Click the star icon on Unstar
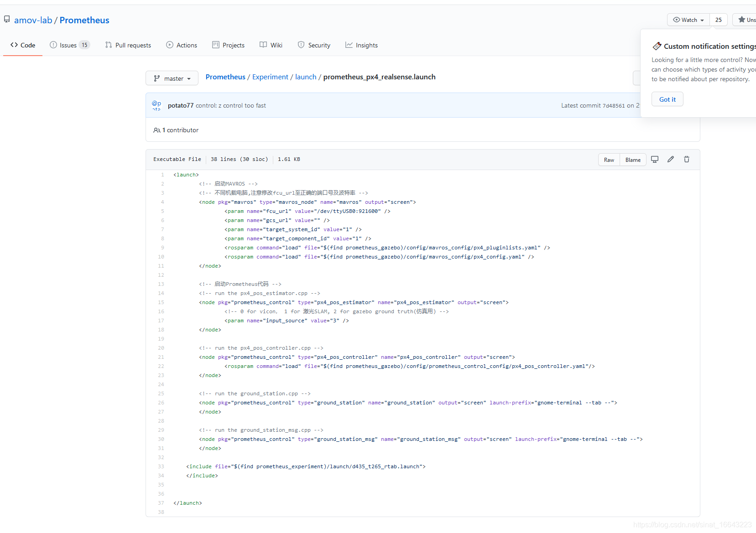Image resolution: width=756 pixels, height=533 pixels. coord(742,20)
